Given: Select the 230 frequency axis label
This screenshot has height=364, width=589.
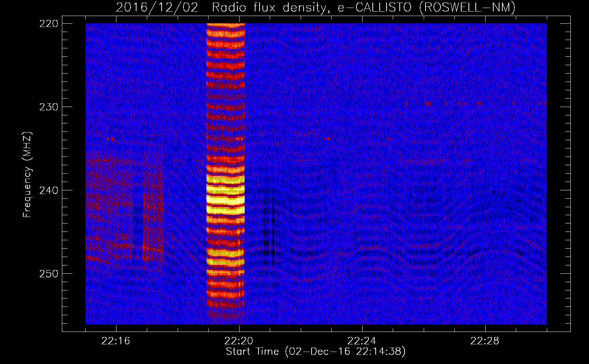Looking at the screenshot, I should 49,107.
